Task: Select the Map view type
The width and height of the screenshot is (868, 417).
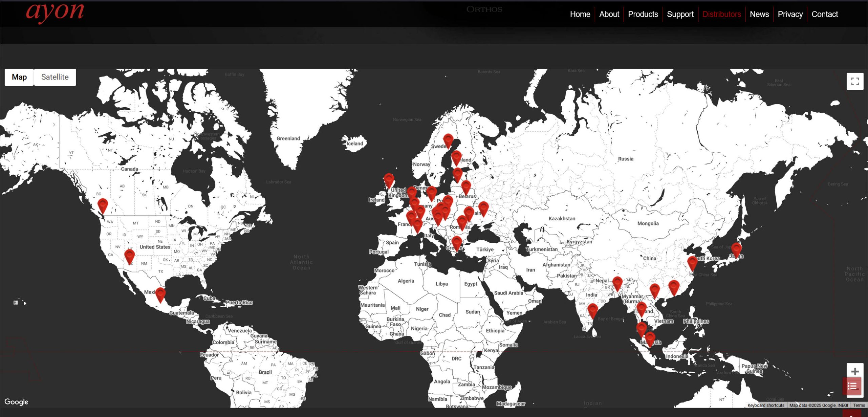Action: tap(19, 77)
